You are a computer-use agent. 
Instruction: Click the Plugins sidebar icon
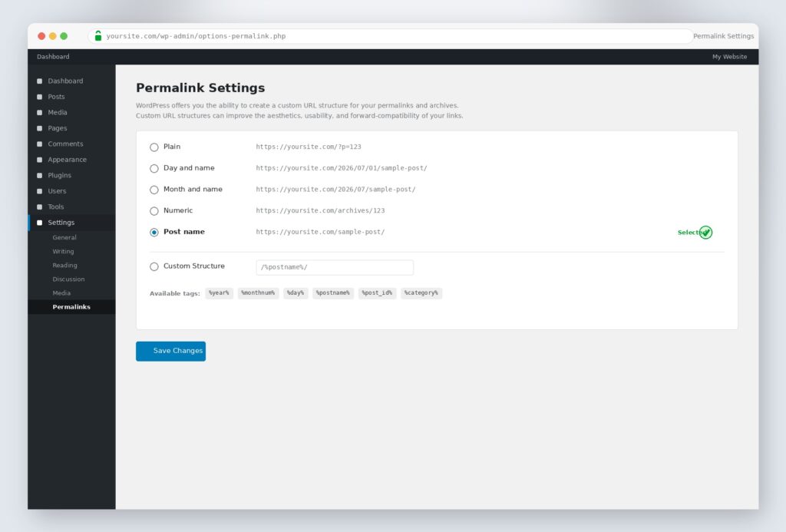click(x=40, y=176)
